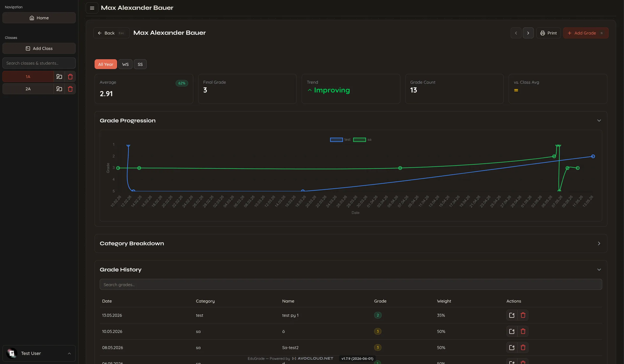Open folder icon for class 2A
This screenshot has height=364, width=624.
[x=59, y=89]
